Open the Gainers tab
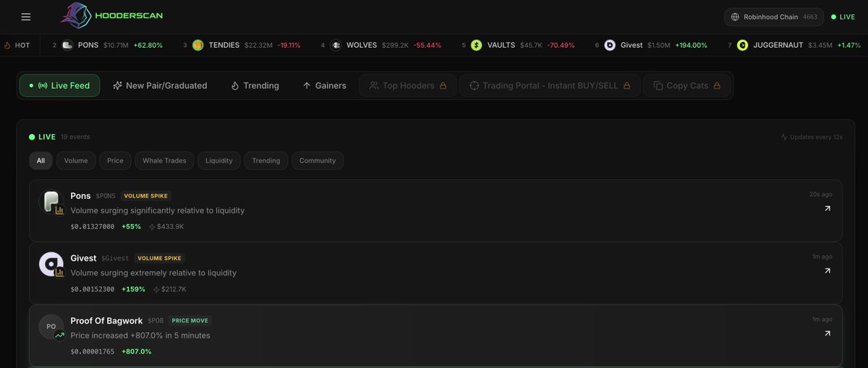 tap(324, 85)
